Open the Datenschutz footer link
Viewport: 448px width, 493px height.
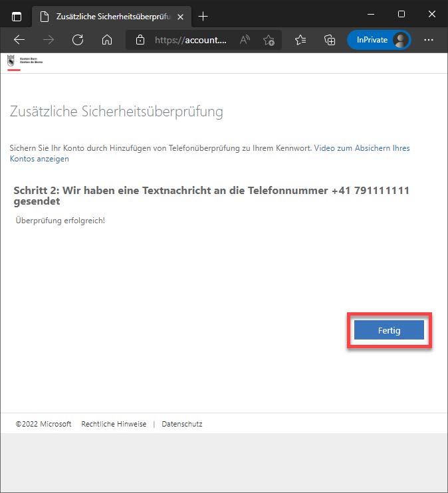182,424
